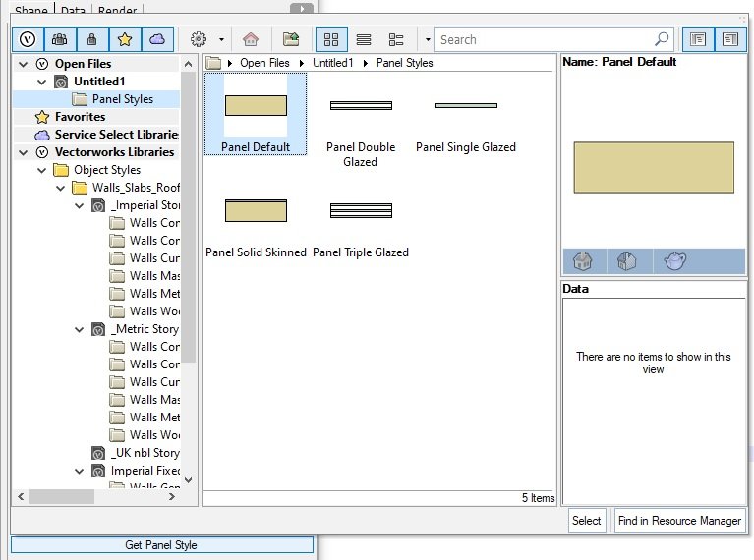754x560 pixels.
Task: Switch to thumbnail view mode
Action: pyautogui.click(x=331, y=39)
